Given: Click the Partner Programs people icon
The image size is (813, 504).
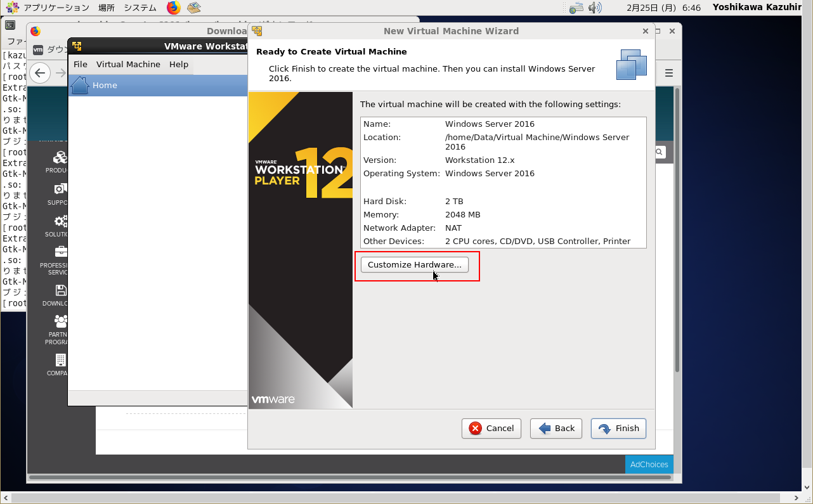Looking at the screenshot, I should click(x=60, y=321).
